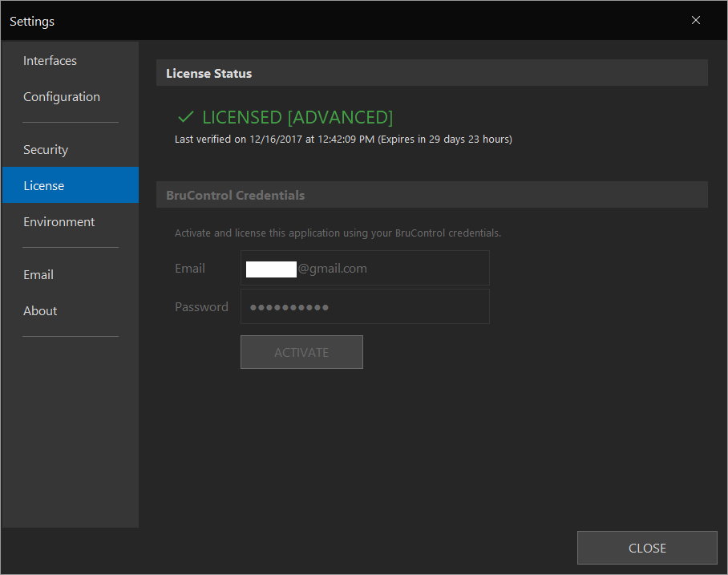This screenshot has height=575, width=728.
Task: Close Settings window with X
Action: 695,20
